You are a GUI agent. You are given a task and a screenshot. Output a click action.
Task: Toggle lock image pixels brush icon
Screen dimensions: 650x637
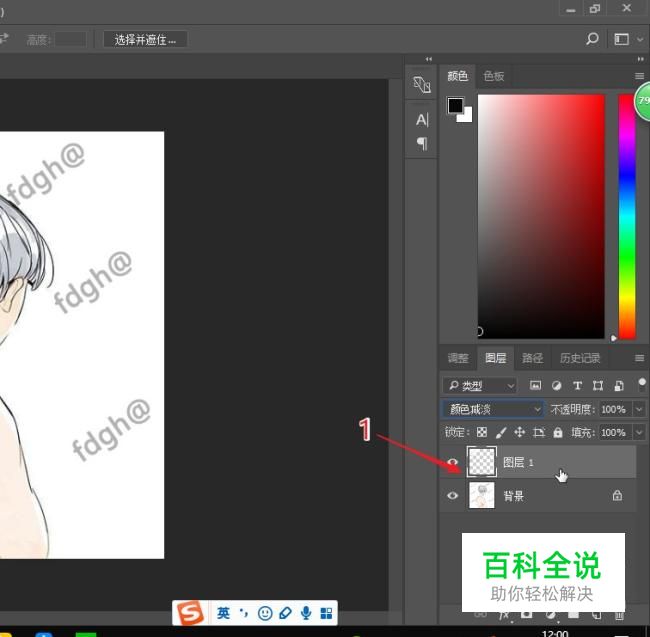pyautogui.click(x=501, y=433)
